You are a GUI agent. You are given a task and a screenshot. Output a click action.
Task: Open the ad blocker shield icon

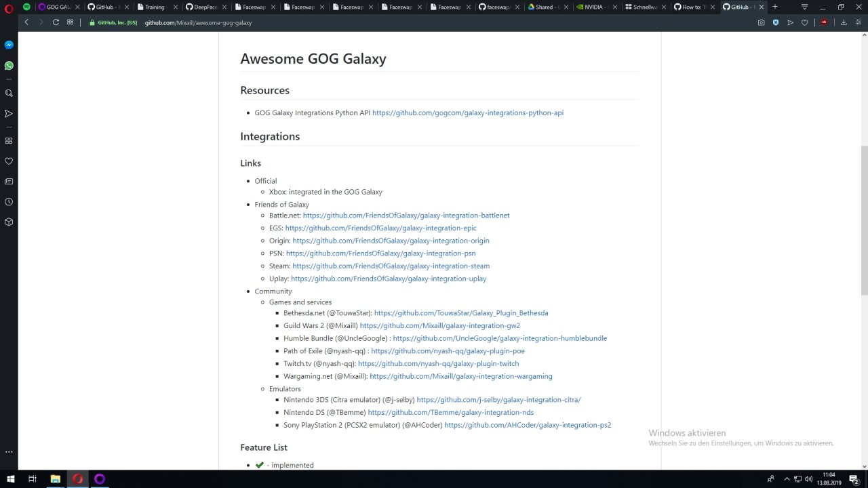pyautogui.click(x=776, y=22)
